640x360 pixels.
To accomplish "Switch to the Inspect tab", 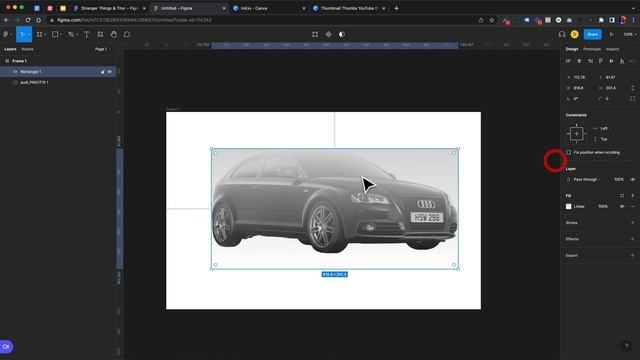I will coord(612,49).
